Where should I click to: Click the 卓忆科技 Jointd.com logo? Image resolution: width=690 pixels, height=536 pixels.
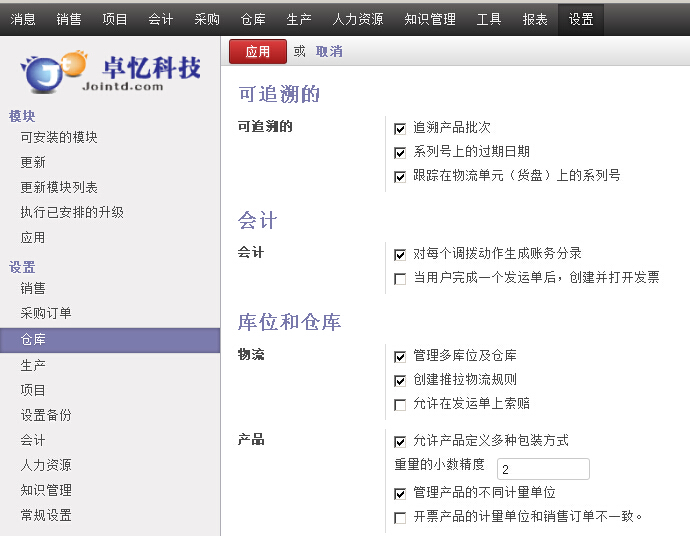pyautogui.click(x=110, y=73)
